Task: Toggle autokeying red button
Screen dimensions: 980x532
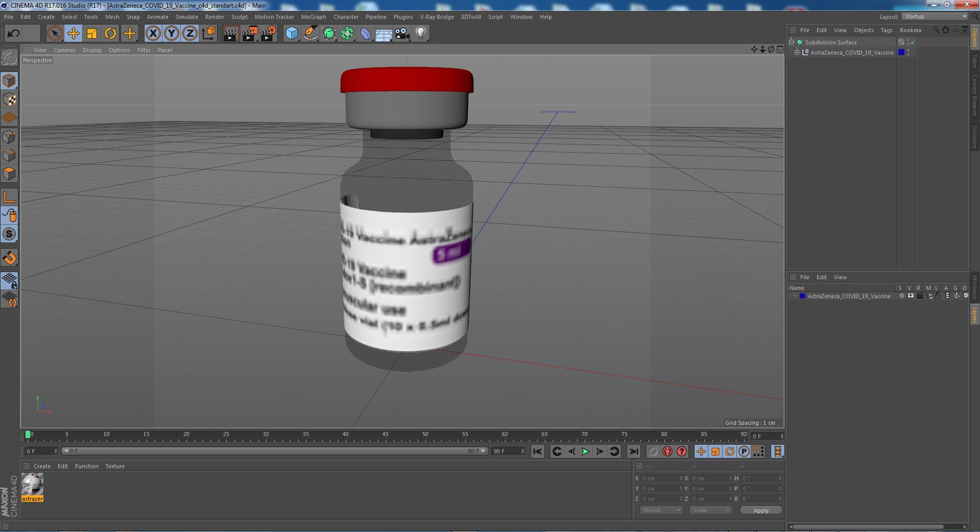Action: click(x=667, y=451)
